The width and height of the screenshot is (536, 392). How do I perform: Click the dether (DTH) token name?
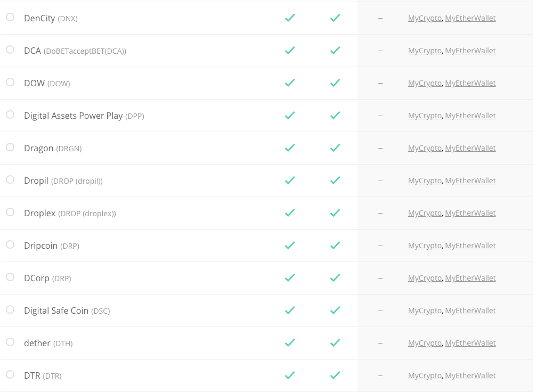(x=48, y=343)
